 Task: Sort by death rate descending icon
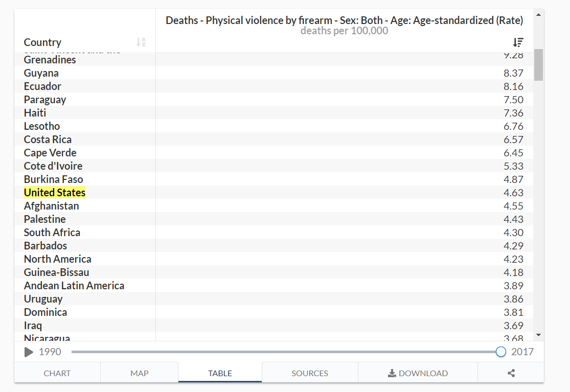point(518,42)
